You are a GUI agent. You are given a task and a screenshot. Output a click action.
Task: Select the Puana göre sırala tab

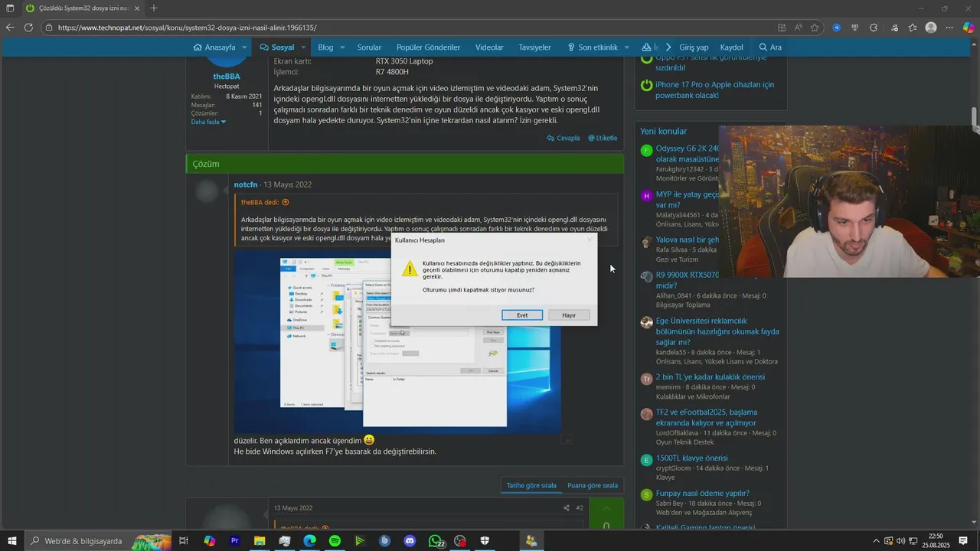(593, 485)
